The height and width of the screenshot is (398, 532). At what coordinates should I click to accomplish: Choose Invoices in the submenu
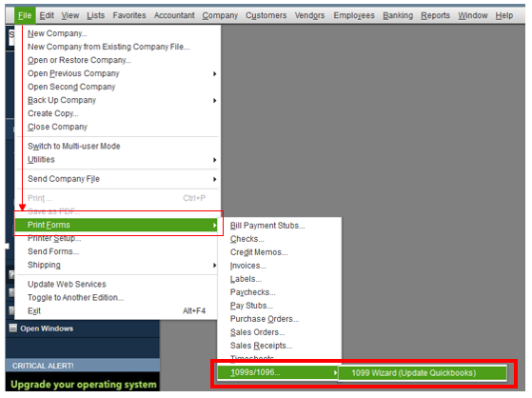click(248, 266)
